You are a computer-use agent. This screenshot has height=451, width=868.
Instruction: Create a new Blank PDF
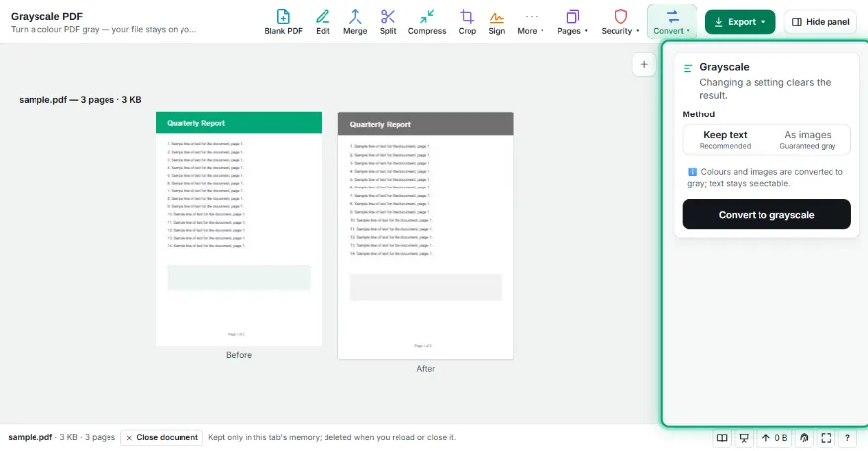pyautogui.click(x=283, y=22)
